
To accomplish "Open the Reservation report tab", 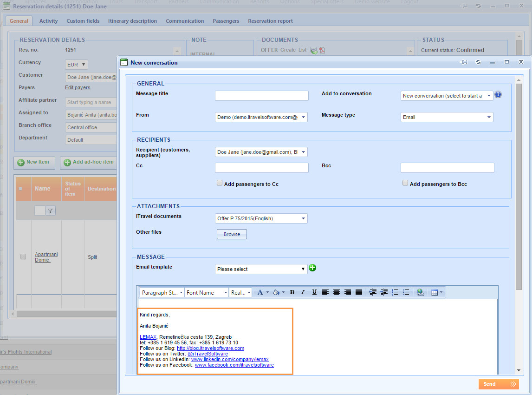I will pyautogui.click(x=271, y=21).
